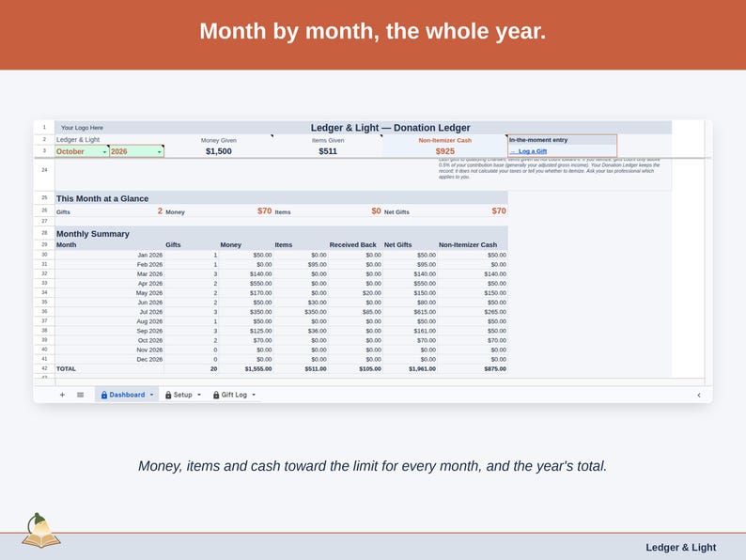Switch to the Setup sheet tab
Image resolution: width=746 pixels, height=560 pixels.
pyautogui.click(x=182, y=395)
